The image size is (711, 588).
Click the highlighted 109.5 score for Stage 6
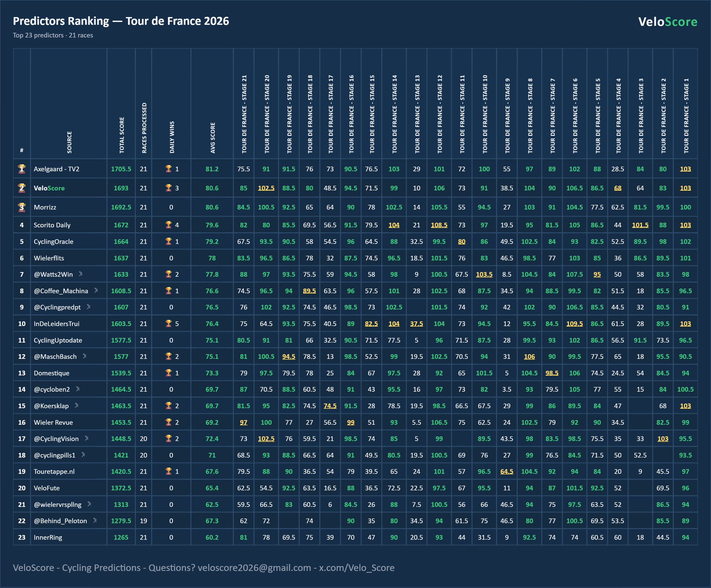pyautogui.click(x=575, y=324)
